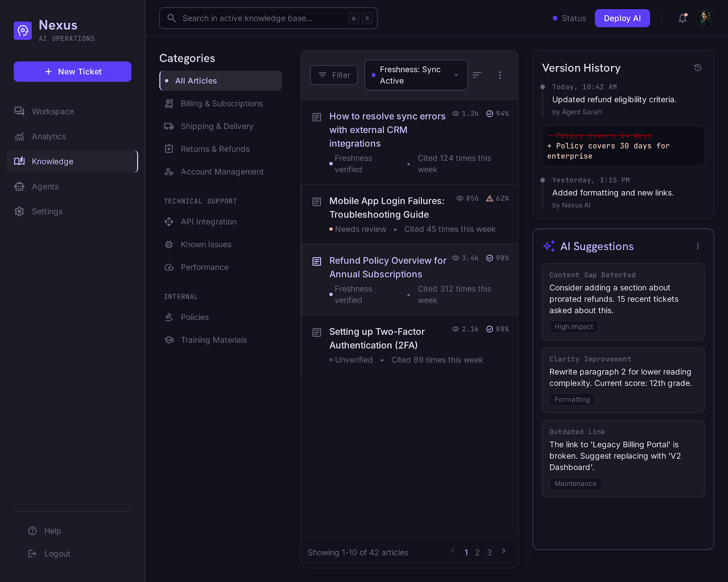The height and width of the screenshot is (582, 728).
Task: Click the Refund Policy article document icon
Action: [x=317, y=261]
